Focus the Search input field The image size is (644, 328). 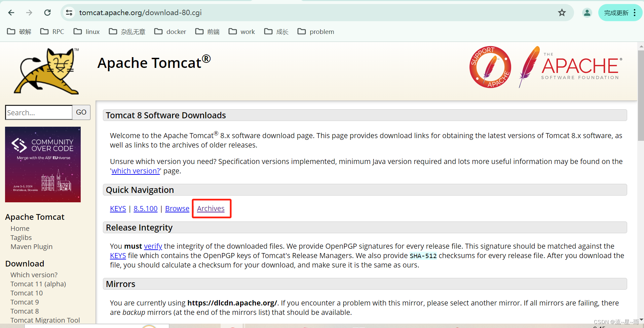point(39,113)
